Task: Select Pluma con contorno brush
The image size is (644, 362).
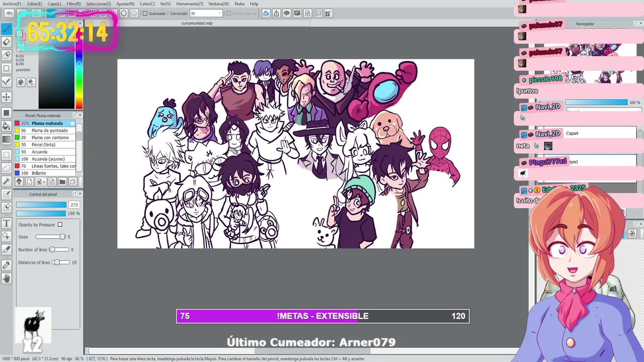Action: pyautogui.click(x=45, y=137)
